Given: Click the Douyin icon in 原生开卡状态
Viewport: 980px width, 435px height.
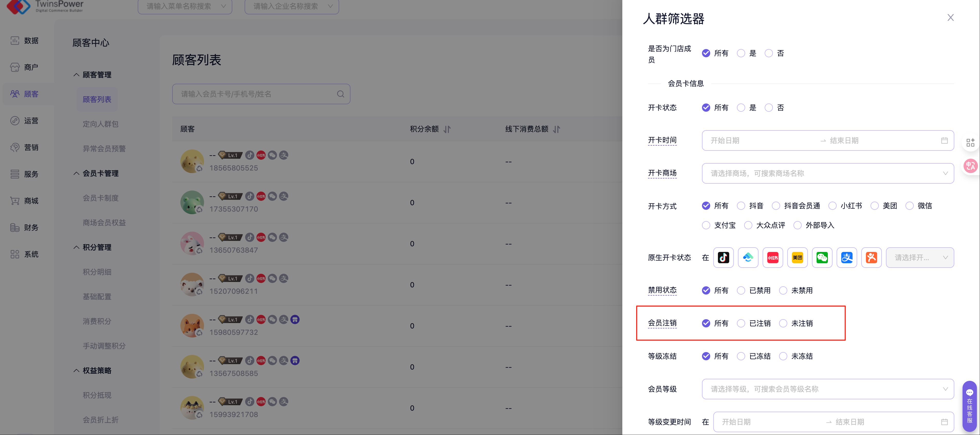Looking at the screenshot, I should [x=723, y=257].
